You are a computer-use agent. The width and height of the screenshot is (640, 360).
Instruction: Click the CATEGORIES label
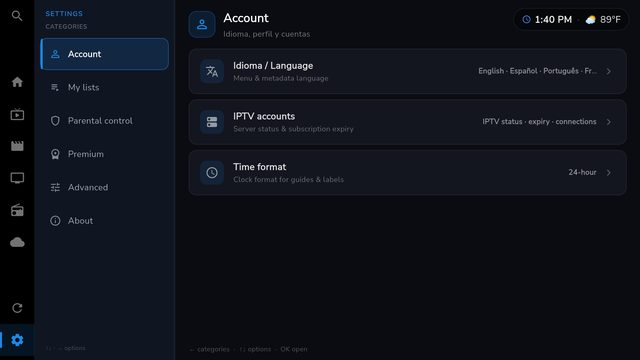[x=66, y=27]
